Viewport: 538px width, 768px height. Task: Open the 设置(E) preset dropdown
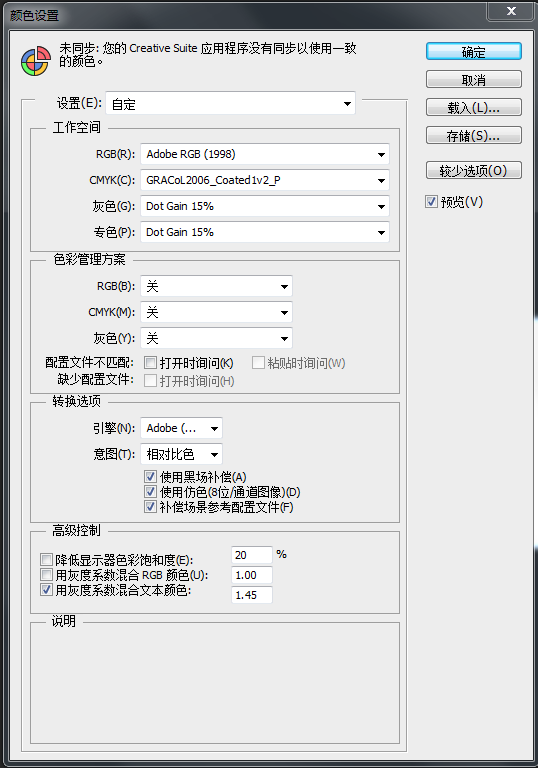click(230, 103)
